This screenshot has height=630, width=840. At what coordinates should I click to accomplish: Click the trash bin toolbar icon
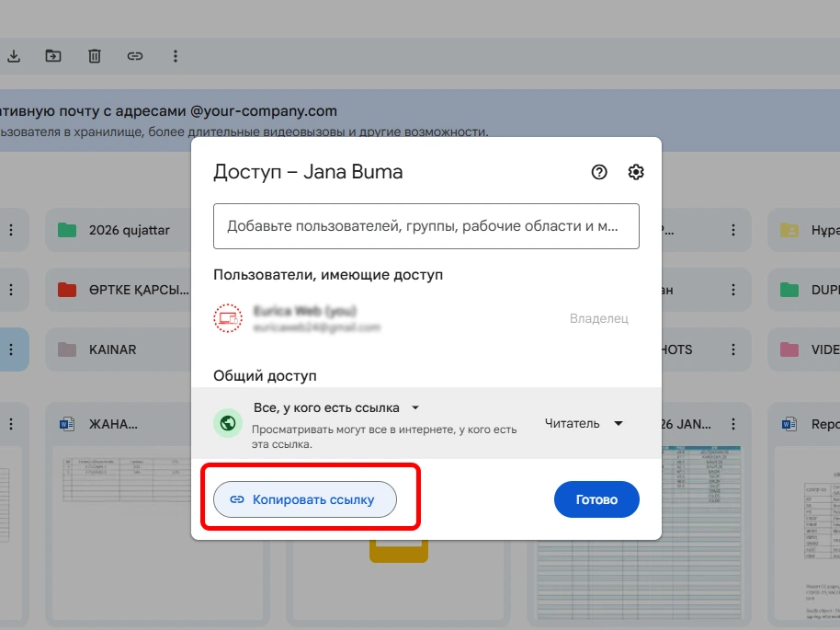(x=95, y=56)
